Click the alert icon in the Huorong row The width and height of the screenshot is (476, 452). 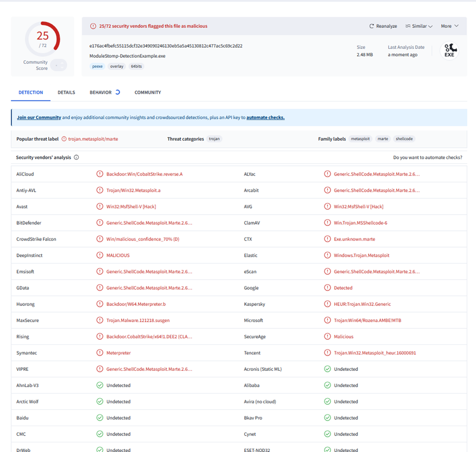coord(99,304)
